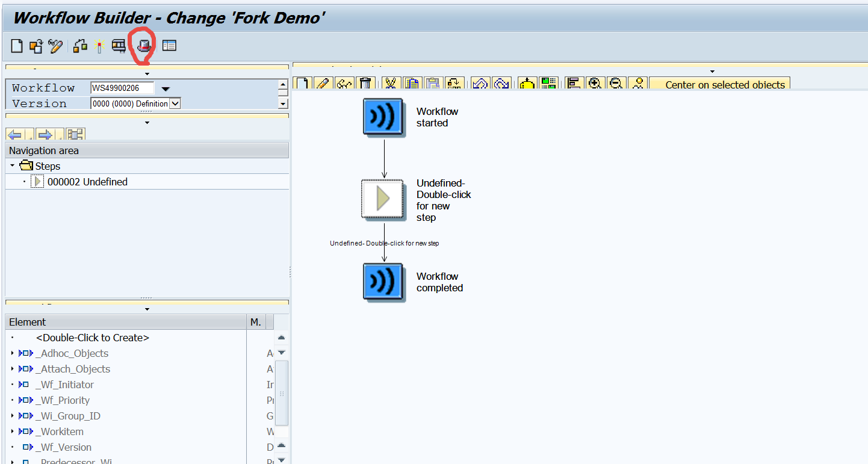868x464 pixels.
Task: Open the black arrow menu beside Workflow field
Action: click(166, 89)
